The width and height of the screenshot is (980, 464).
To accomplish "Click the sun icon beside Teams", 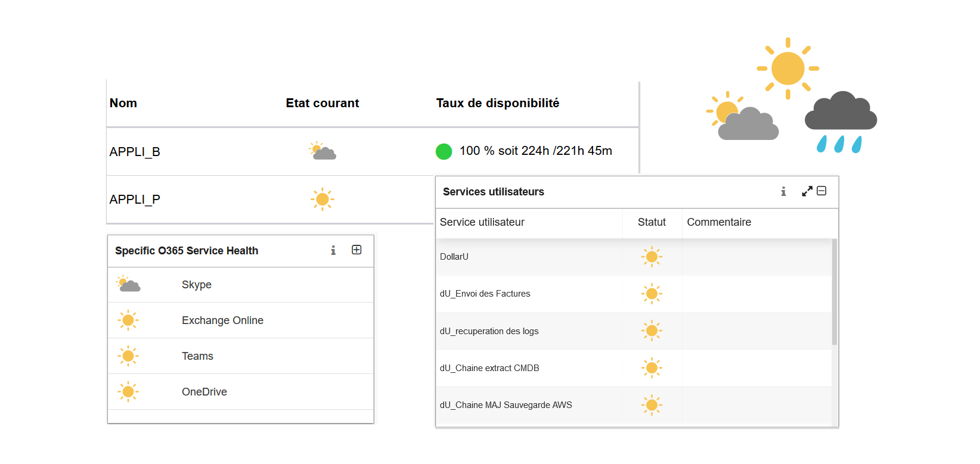I will click(128, 356).
